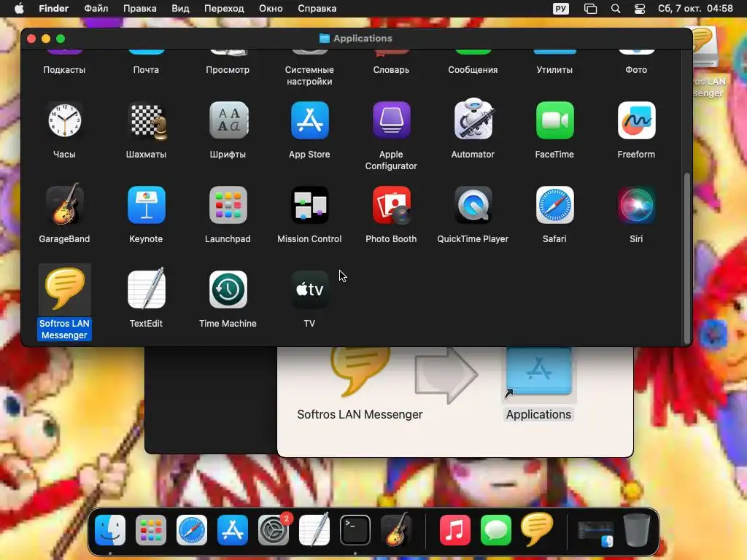Open Terminal from the Dock
This screenshot has height=560, width=747.
[355, 530]
